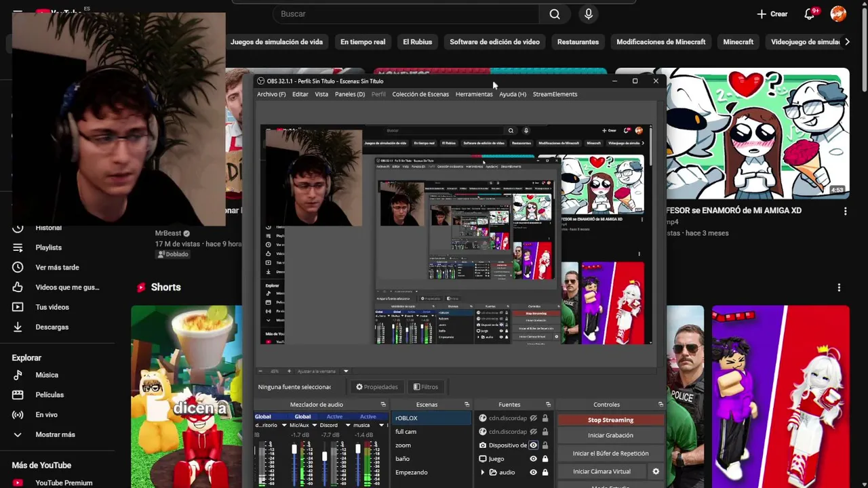Start voice search with microphone icon
Screen dimensions: 868x488
click(x=589, y=14)
